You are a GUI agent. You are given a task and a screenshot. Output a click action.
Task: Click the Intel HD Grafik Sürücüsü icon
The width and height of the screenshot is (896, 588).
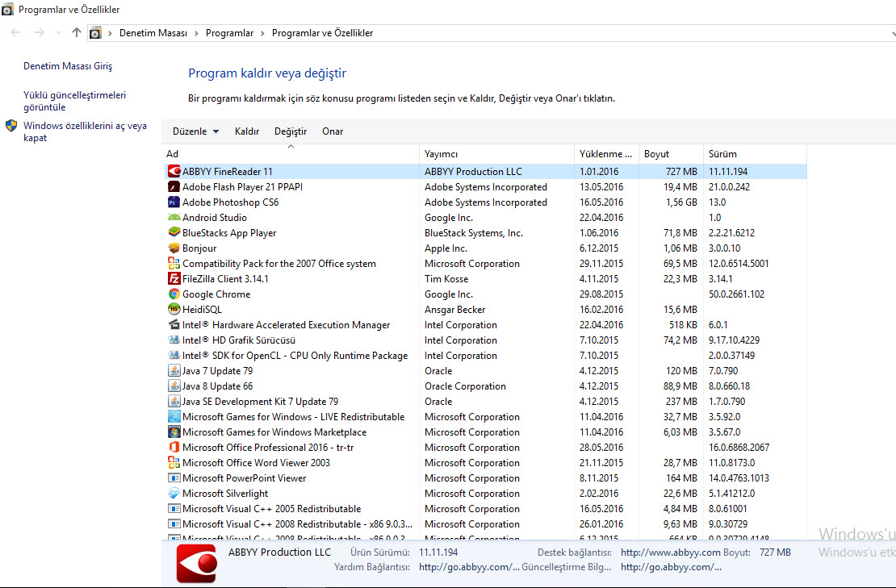pos(174,340)
